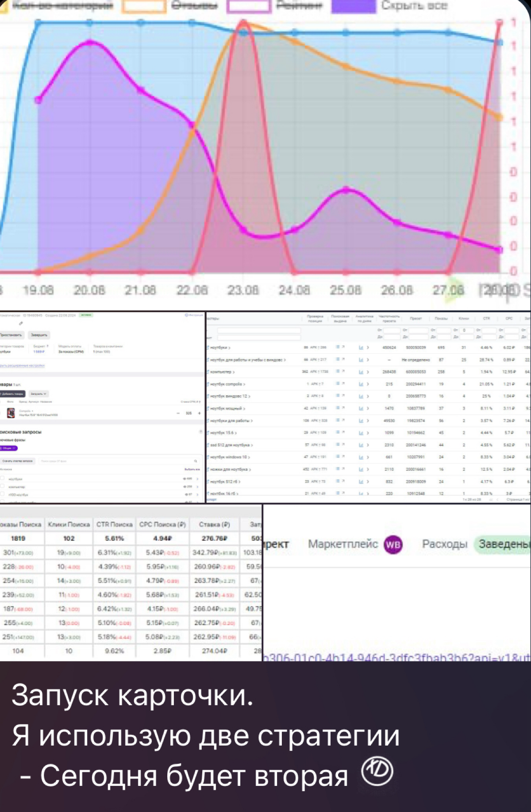Click the purple Рейтинг legend swatch
The width and height of the screenshot is (531, 812).
pyautogui.click(x=353, y=6)
